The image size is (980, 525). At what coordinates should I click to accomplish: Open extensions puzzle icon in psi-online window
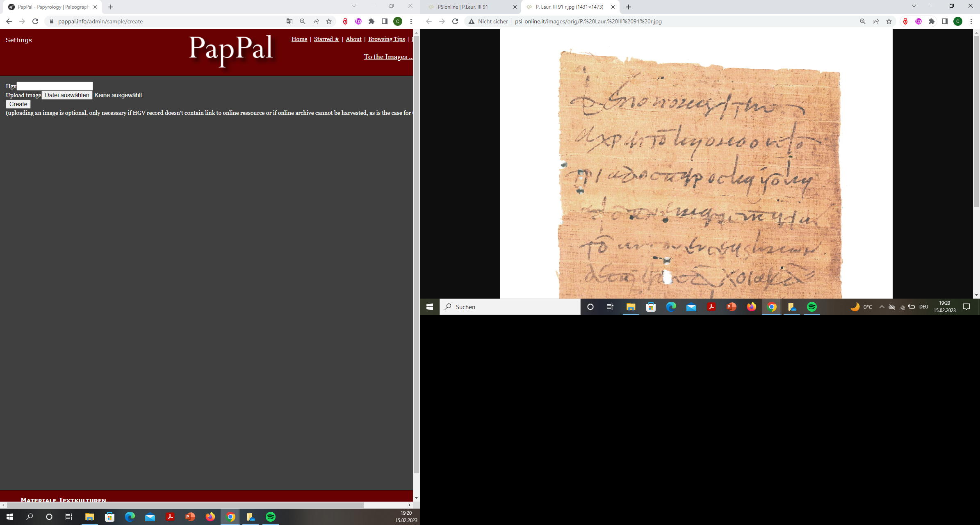coord(932,21)
